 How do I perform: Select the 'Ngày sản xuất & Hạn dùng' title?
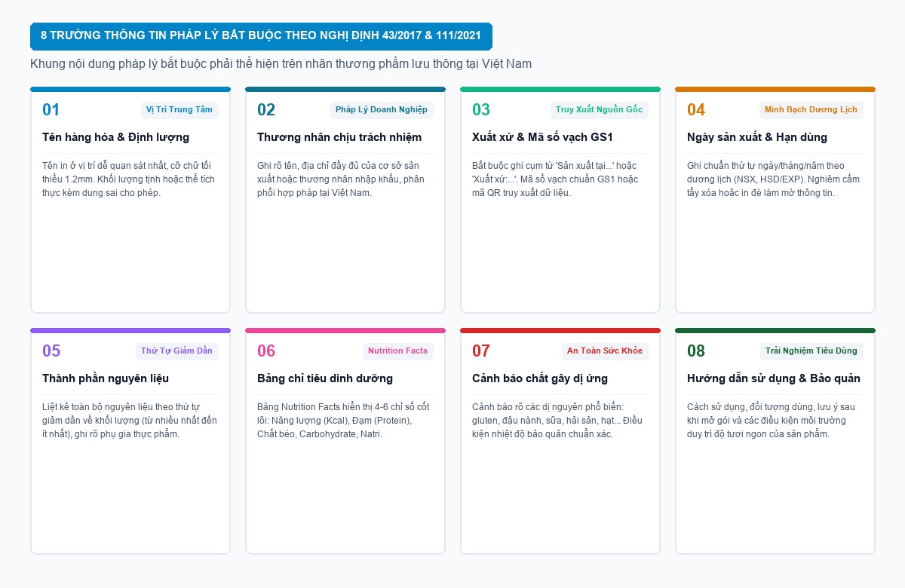(x=757, y=137)
